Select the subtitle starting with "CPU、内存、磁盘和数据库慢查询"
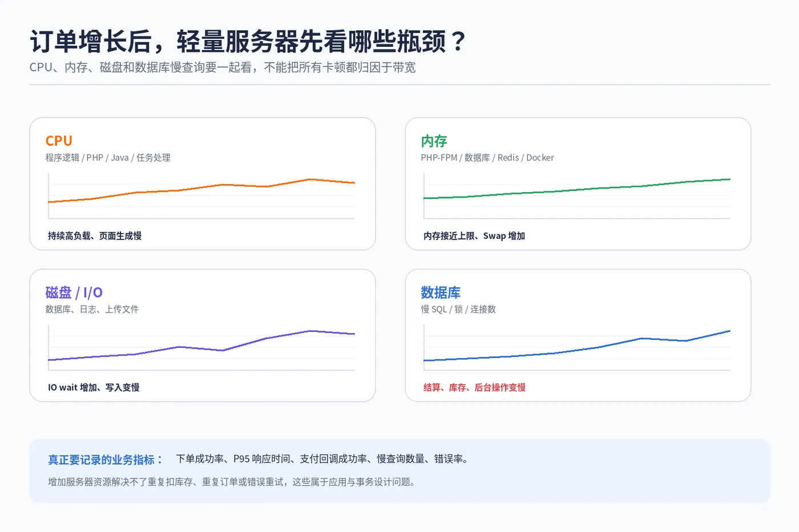Screen dimensions: 799x532 223,67
